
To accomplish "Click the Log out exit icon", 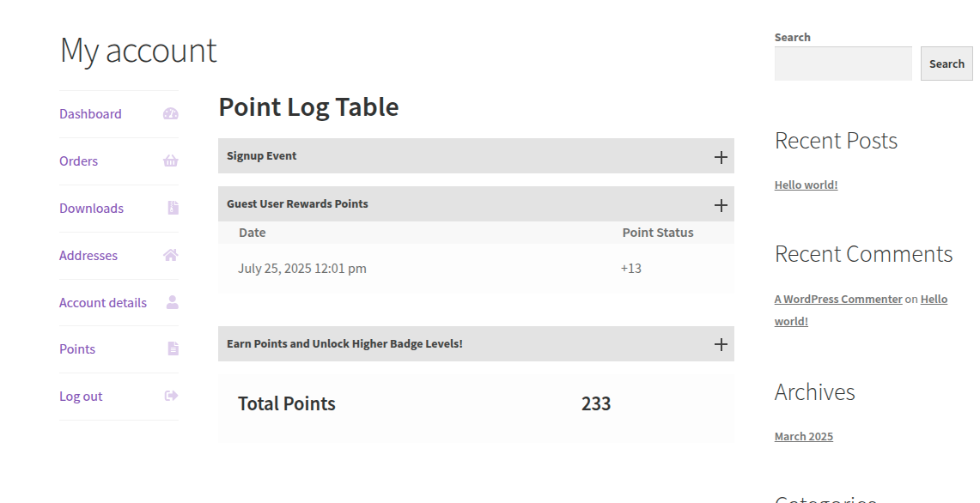I will 172,396.
